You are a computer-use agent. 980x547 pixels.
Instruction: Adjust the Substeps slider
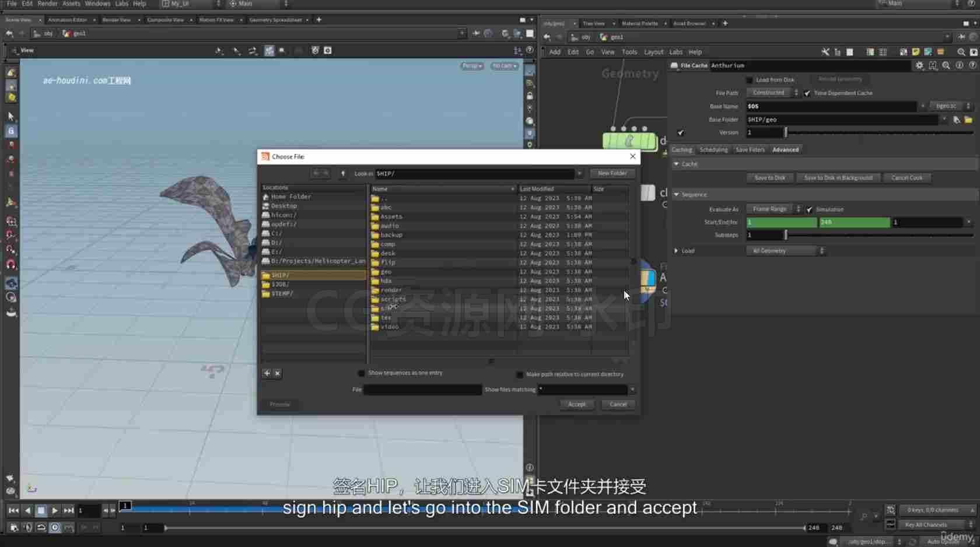[x=880, y=235]
